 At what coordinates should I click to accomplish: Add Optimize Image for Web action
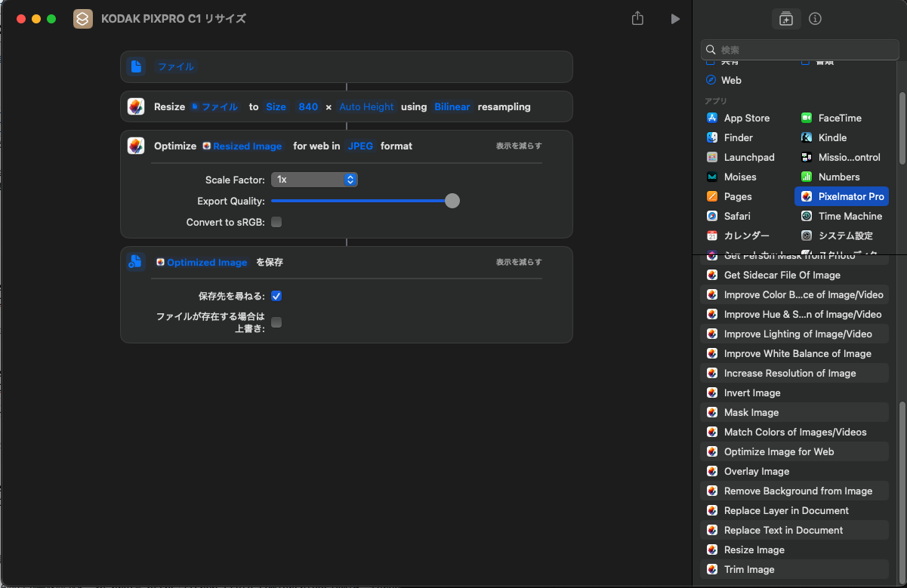point(779,451)
